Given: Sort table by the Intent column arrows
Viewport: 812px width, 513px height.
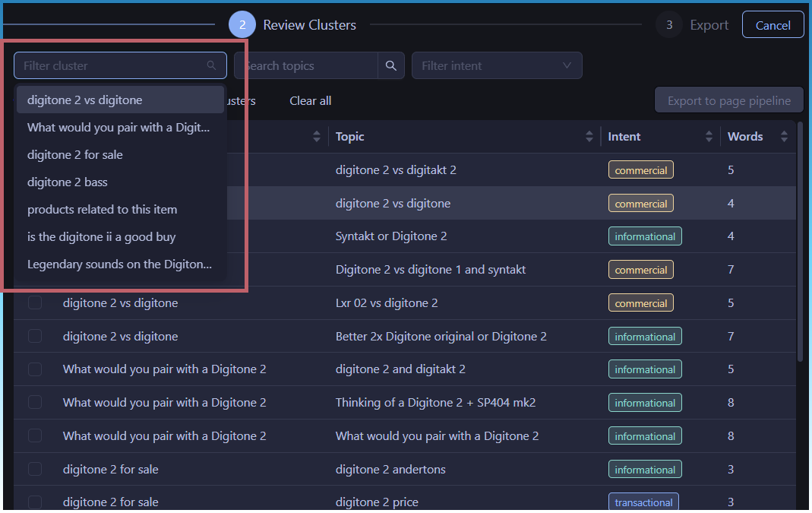Looking at the screenshot, I should (x=709, y=137).
